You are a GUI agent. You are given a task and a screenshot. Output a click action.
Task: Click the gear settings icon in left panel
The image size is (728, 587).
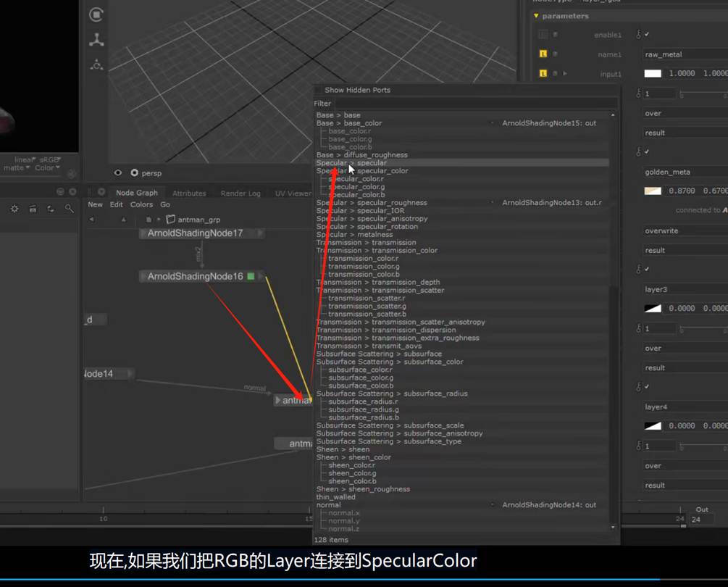pyautogui.click(x=14, y=209)
